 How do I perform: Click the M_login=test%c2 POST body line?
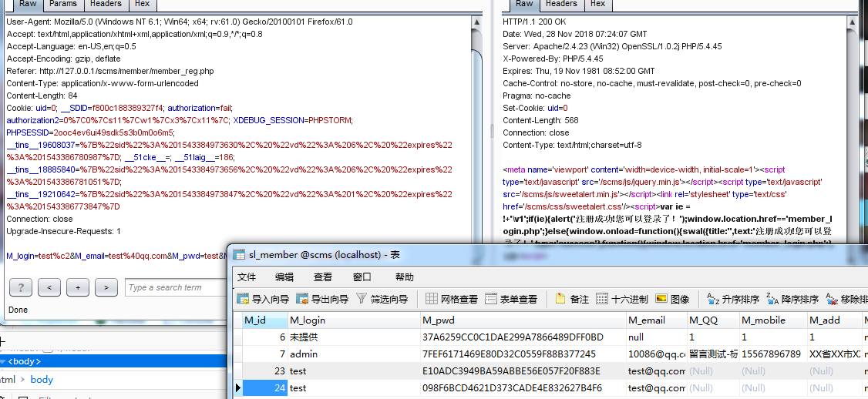click(x=116, y=256)
